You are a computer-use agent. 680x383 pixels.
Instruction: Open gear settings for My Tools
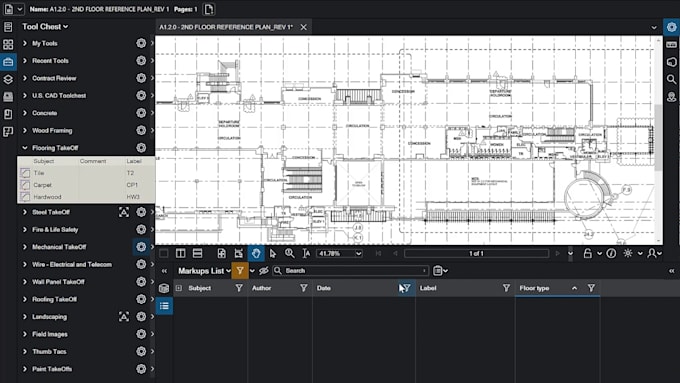coord(141,43)
